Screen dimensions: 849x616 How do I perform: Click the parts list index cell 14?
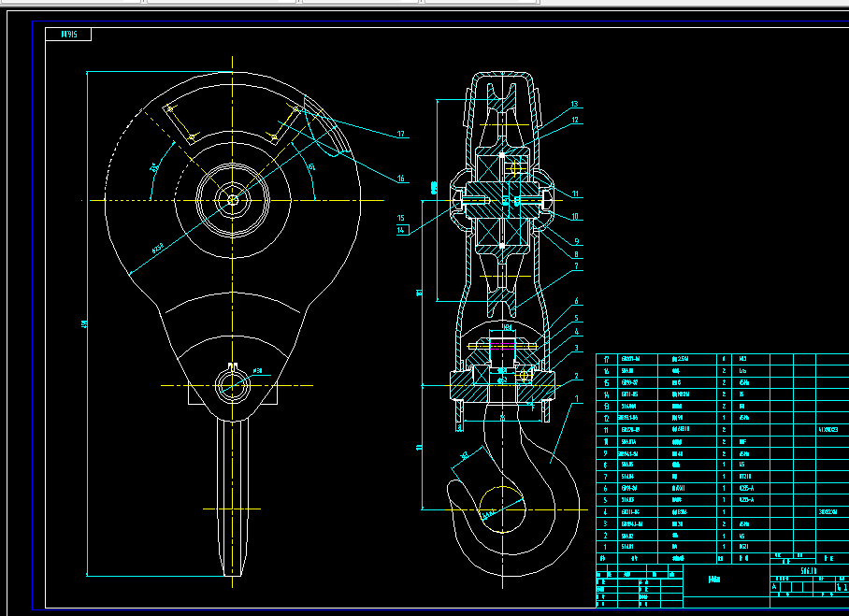(x=607, y=394)
